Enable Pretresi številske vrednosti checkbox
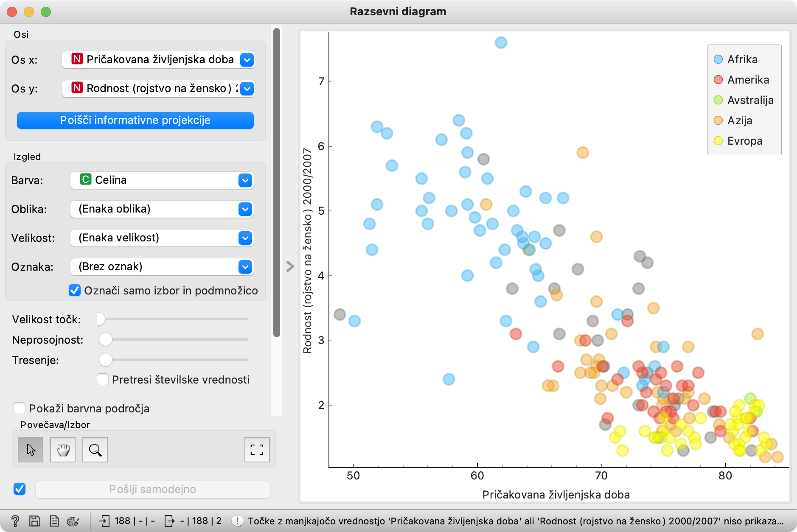The height and width of the screenshot is (532, 797). pos(103,379)
